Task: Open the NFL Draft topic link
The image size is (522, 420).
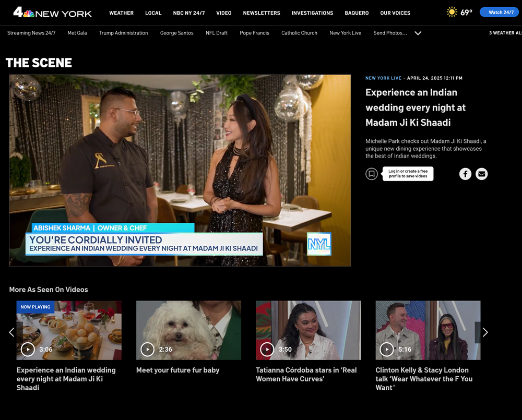Action: 217,33
